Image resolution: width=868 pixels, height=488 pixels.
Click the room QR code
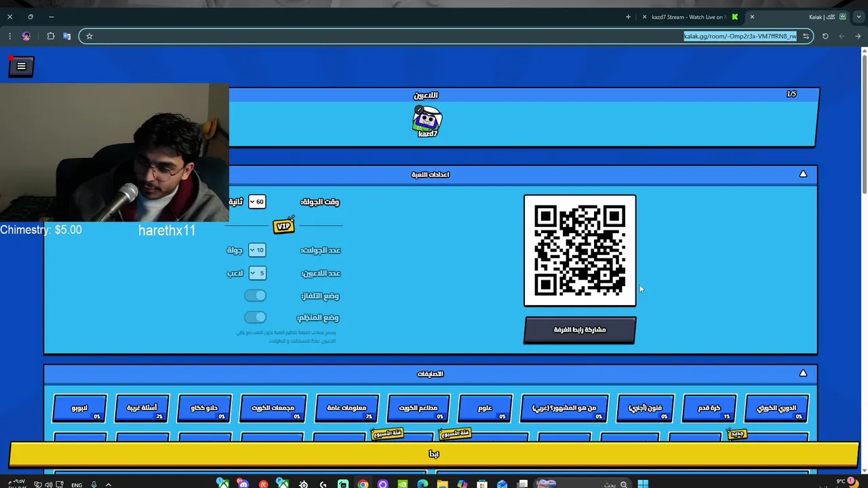pyautogui.click(x=580, y=251)
